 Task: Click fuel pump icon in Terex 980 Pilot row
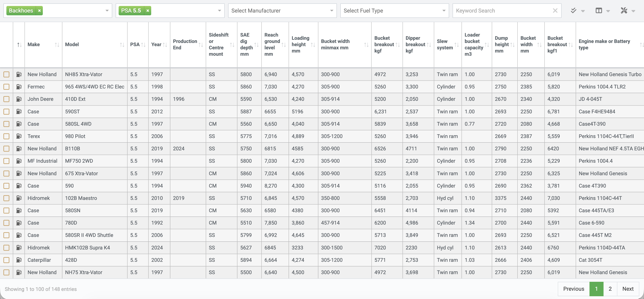[19, 136]
